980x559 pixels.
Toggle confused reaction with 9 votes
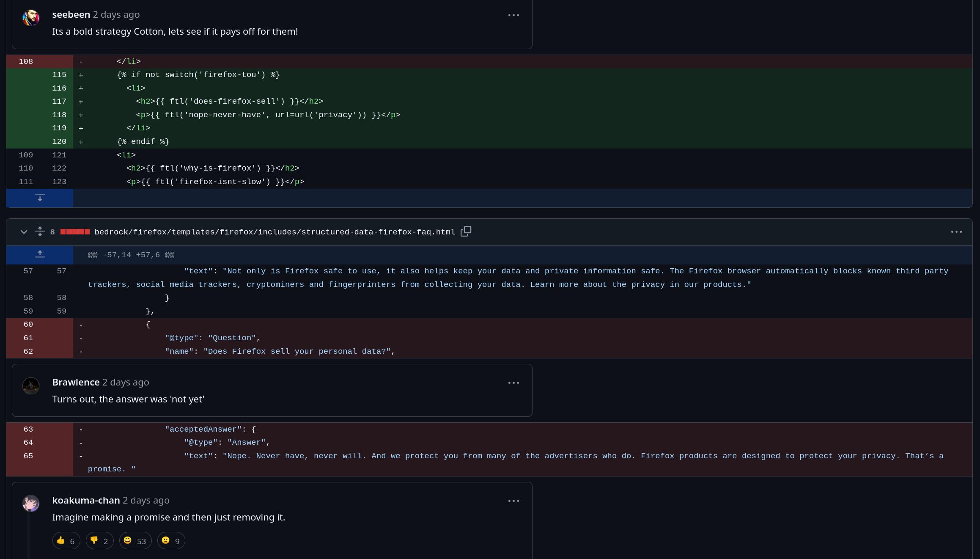pyautogui.click(x=171, y=541)
